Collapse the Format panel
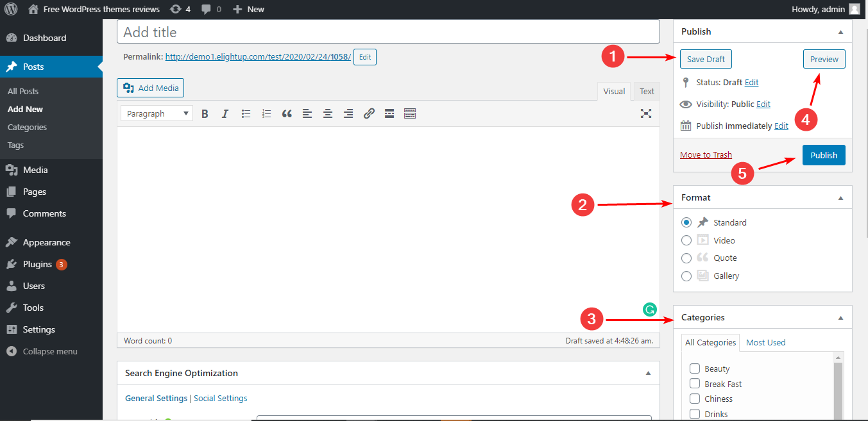 840,197
